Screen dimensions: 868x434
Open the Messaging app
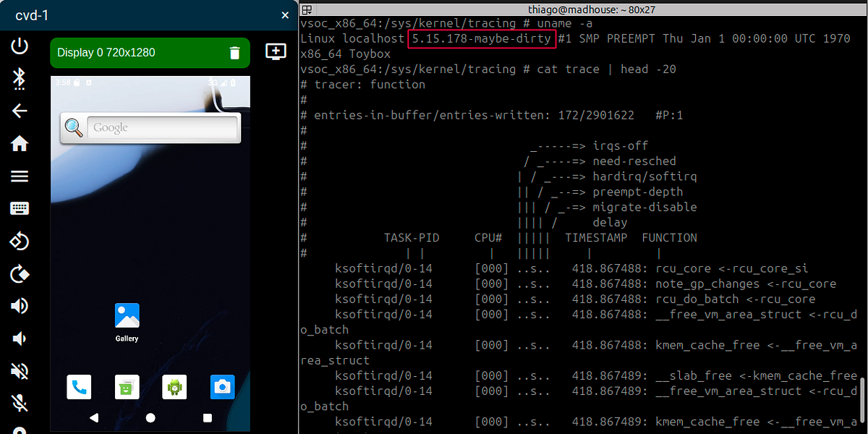pos(127,387)
